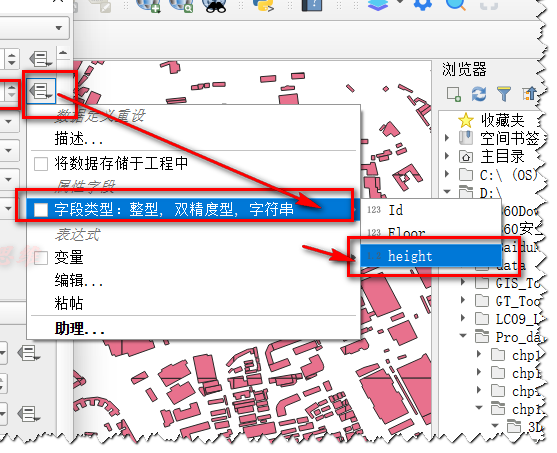Select the GT_Too folder
This screenshot has width=557, height=453.
(508, 302)
